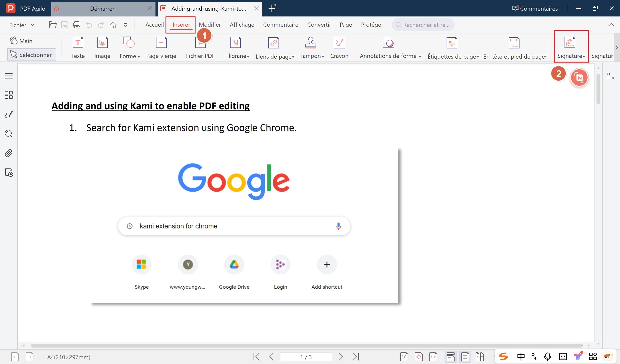This screenshot has height=364, width=620.
Task: Click the save disk icon
Action: click(x=65, y=25)
